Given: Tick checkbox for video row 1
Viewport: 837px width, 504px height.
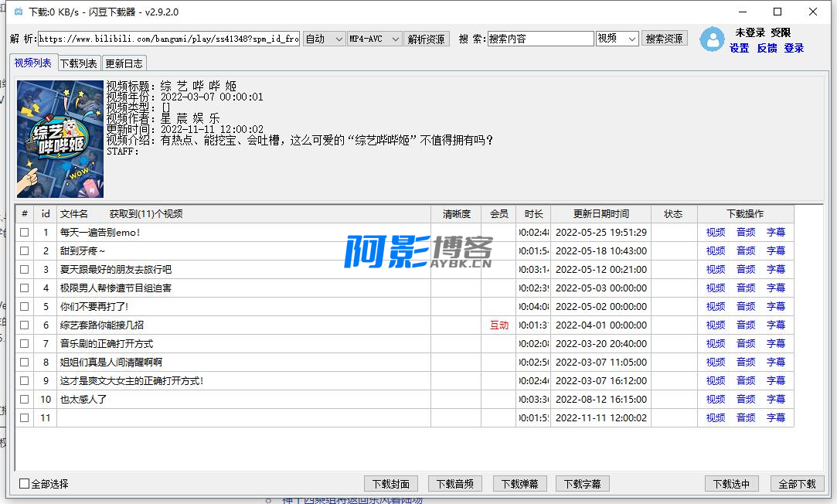Looking at the screenshot, I should click(25, 233).
